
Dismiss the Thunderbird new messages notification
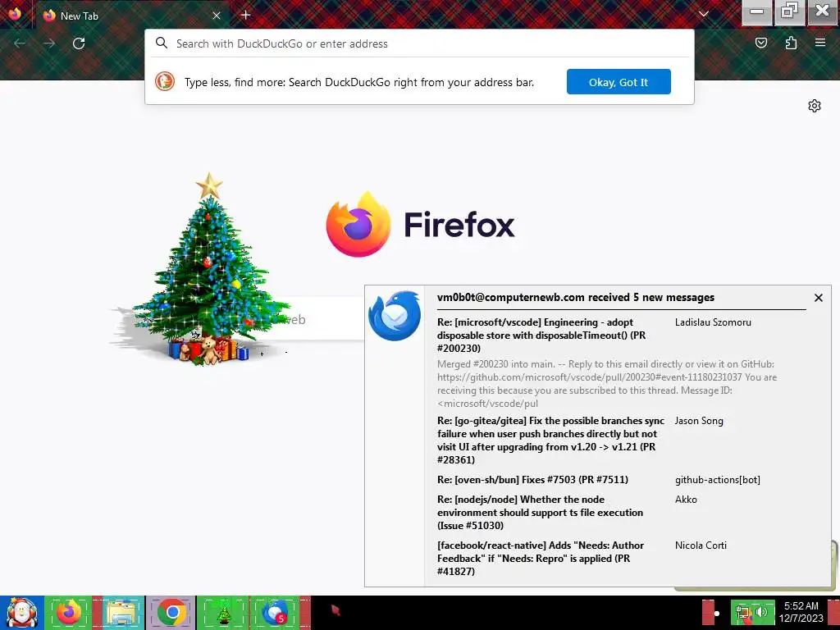818,298
